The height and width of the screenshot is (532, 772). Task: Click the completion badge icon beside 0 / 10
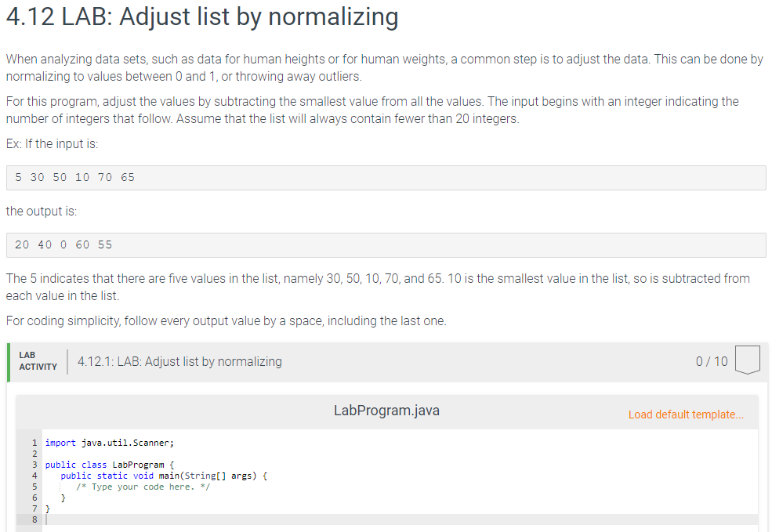[x=748, y=360]
